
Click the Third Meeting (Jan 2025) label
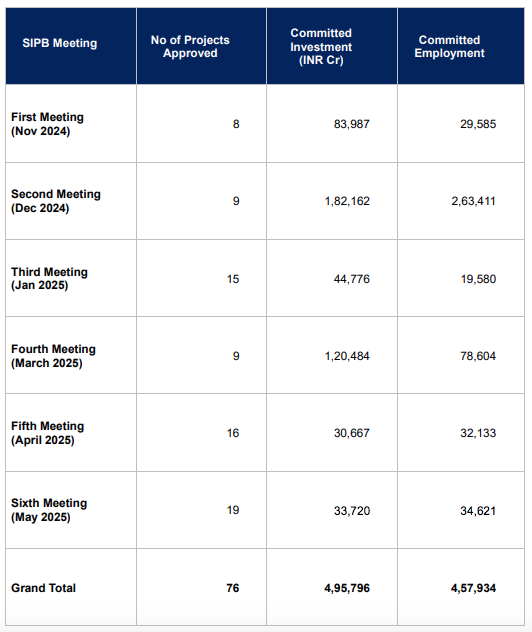point(49,278)
